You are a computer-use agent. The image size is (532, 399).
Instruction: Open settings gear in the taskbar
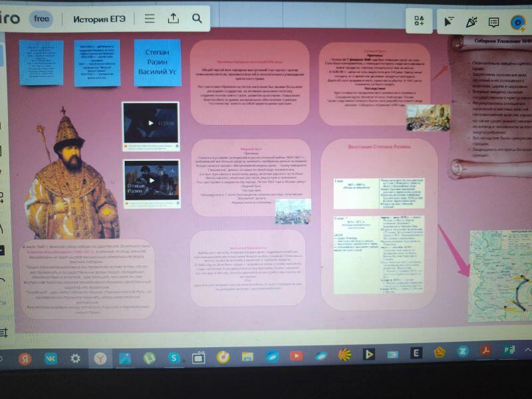[x=75, y=358]
